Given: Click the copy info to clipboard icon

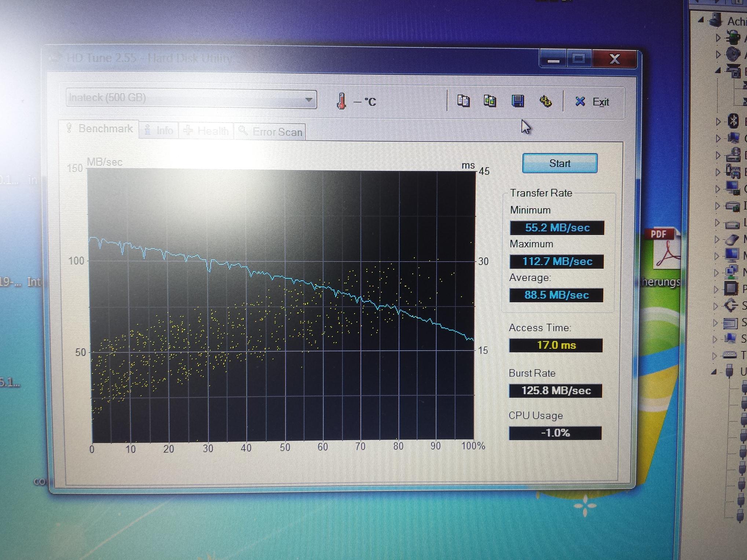Looking at the screenshot, I should (x=464, y=101).
